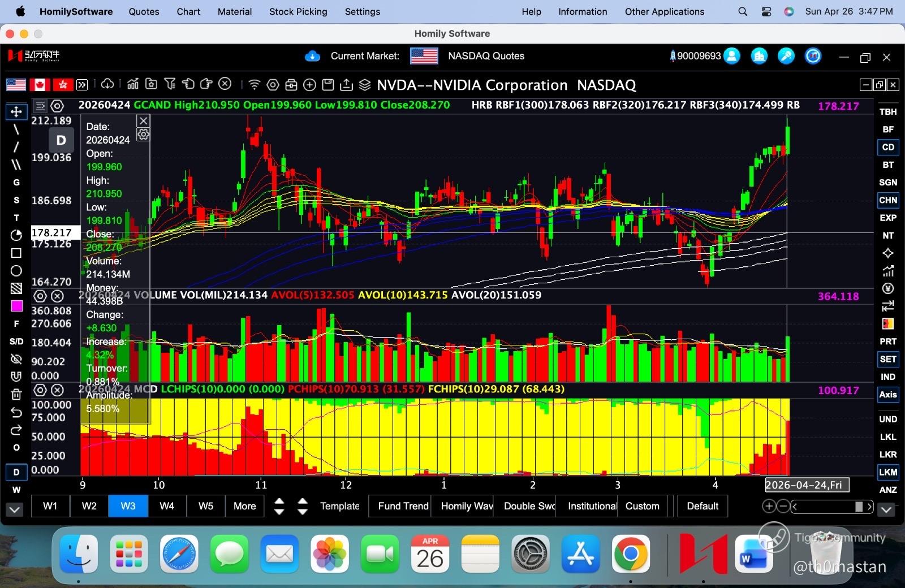The width and height of the screenshot is (905, 588).
Task: Expand the left toolbar down chevron
Action: [15, 509]
